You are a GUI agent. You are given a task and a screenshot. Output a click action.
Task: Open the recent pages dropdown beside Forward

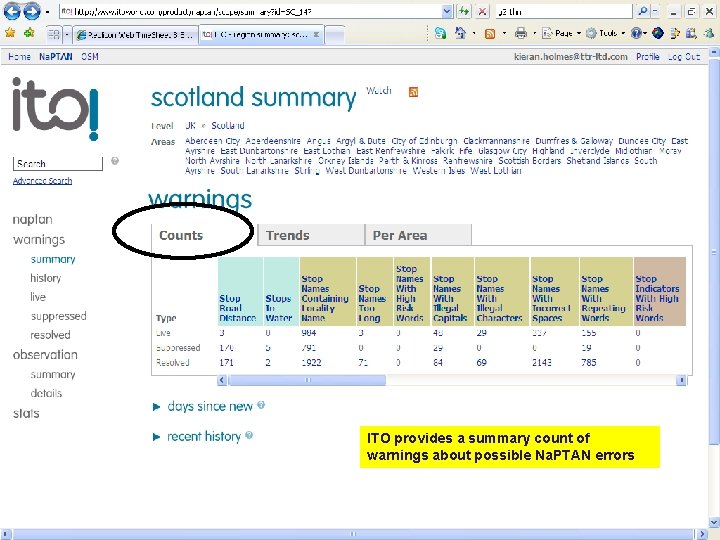(x=47, y=12)
